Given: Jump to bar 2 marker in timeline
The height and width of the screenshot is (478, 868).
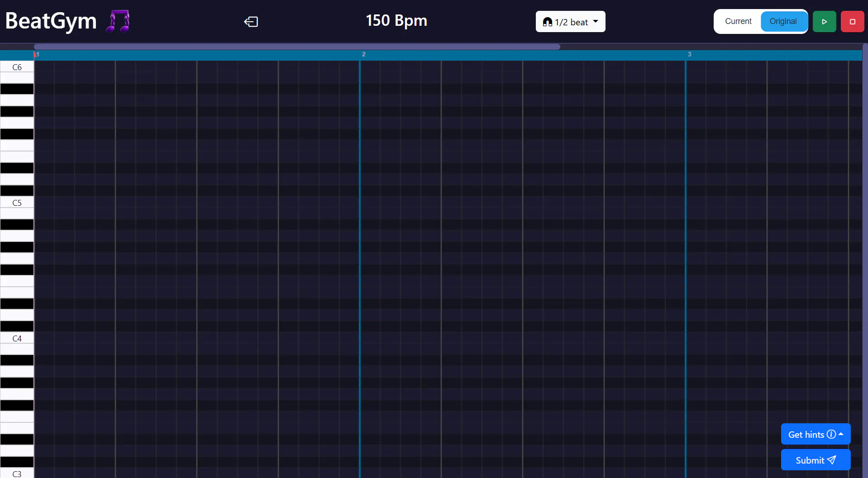Looking at the screenshot, I should pos(363,54).
